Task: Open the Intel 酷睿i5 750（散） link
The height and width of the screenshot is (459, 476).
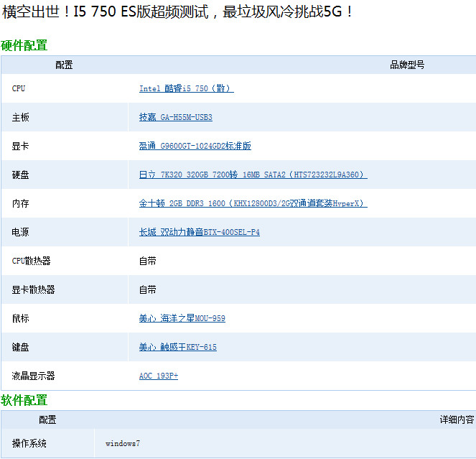Action: coord(187,88)
